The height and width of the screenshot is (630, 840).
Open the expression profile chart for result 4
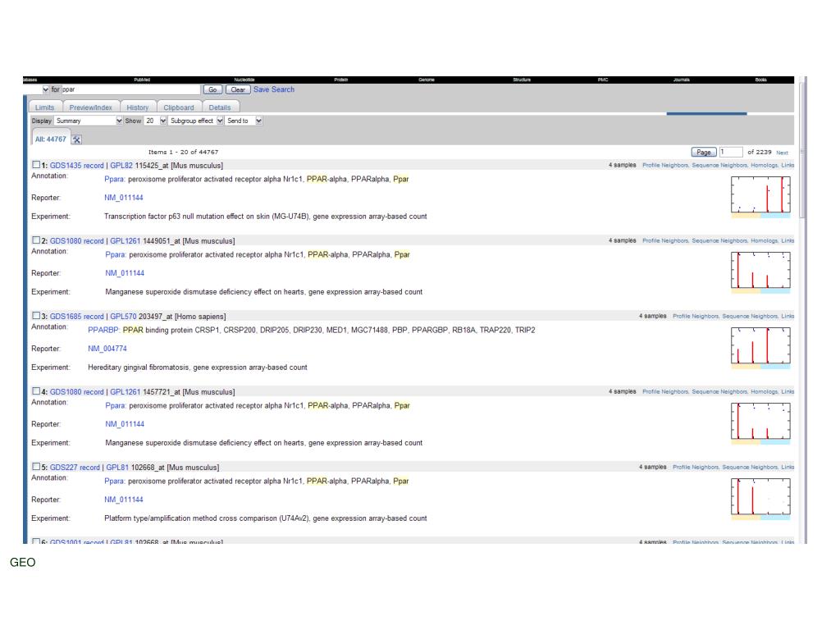pyautogui.click(x=760, y=423)
